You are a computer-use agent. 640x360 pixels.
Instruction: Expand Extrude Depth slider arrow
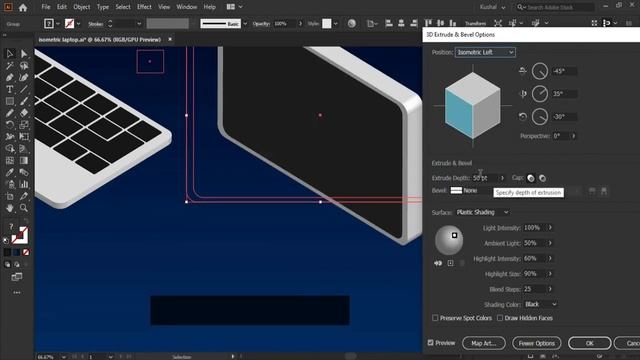click(x=502, y=178)
